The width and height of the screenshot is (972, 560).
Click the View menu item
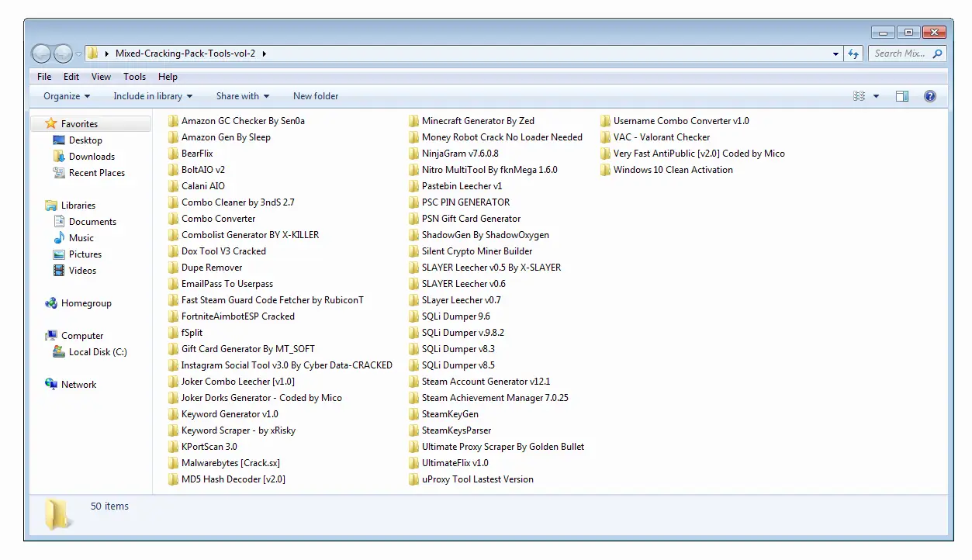(101, 76)
